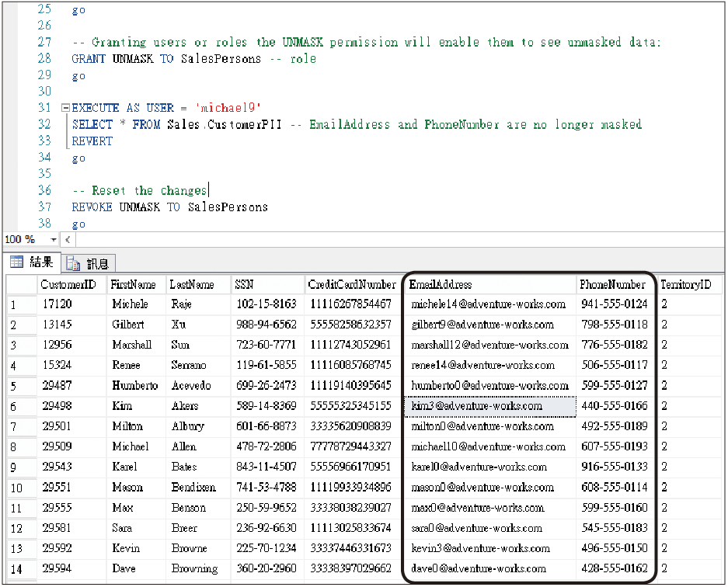This screenshot has width=728, height=587.
Task: Click the select-all corner of results grid
Action: (x=21, y=285)
